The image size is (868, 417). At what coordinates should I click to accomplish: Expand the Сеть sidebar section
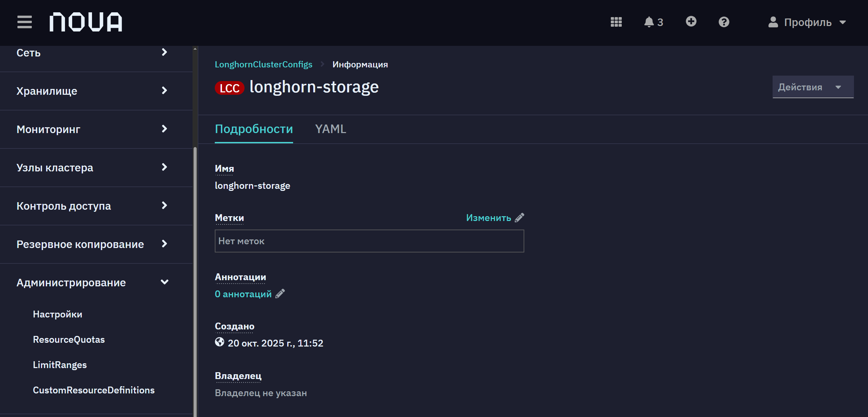pos(92,53)
